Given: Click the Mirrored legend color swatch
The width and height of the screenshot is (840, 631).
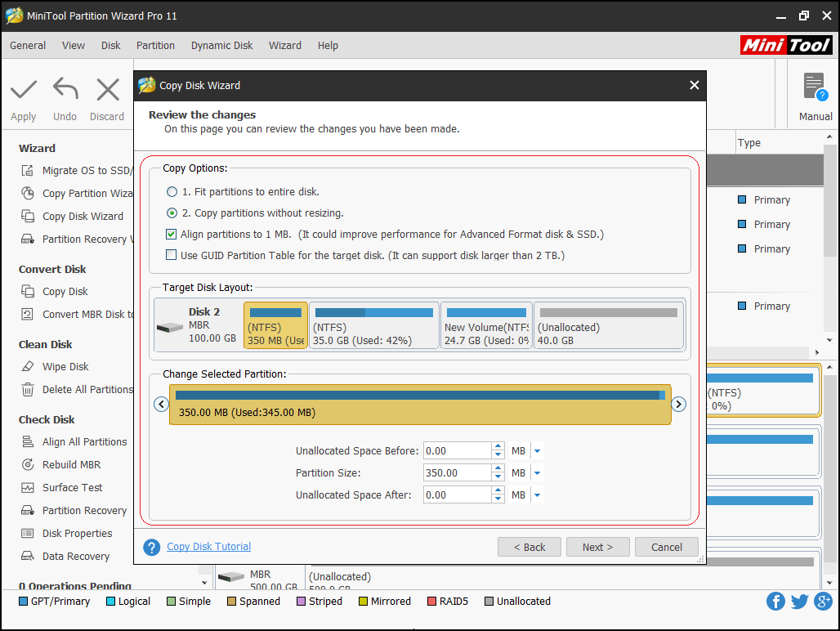Looking at the screenshot, I should pyautogui.click(x=364, y=601).
